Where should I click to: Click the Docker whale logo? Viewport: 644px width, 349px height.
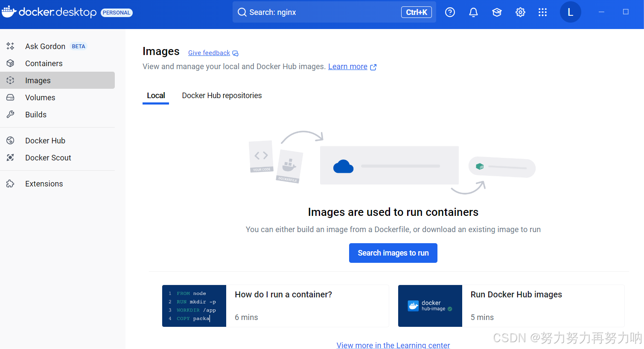[x=9, y=12]
